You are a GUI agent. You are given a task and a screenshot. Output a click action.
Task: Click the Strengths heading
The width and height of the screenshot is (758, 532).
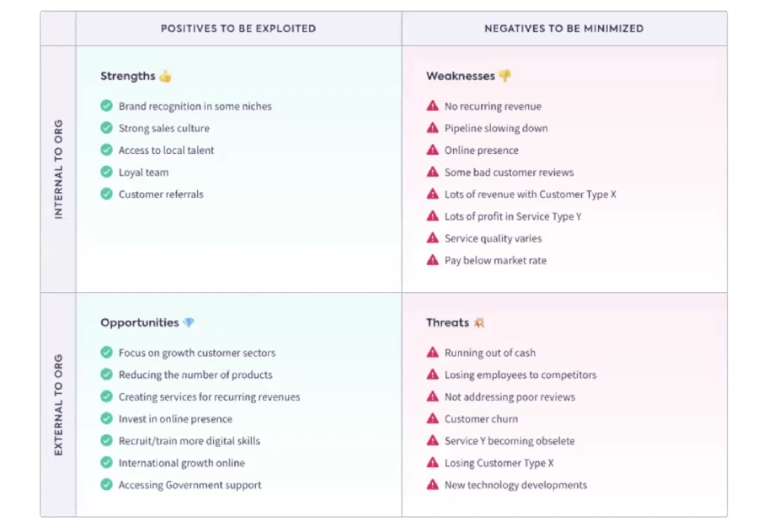click(x=128, y=77)
